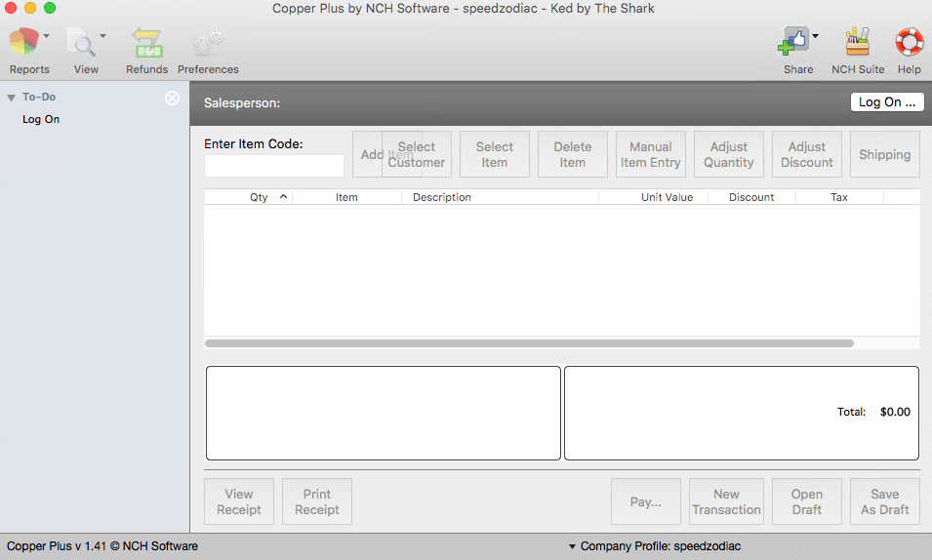Click the Open Draft button
Screen dimensions: 932x560
coord(806,501)
